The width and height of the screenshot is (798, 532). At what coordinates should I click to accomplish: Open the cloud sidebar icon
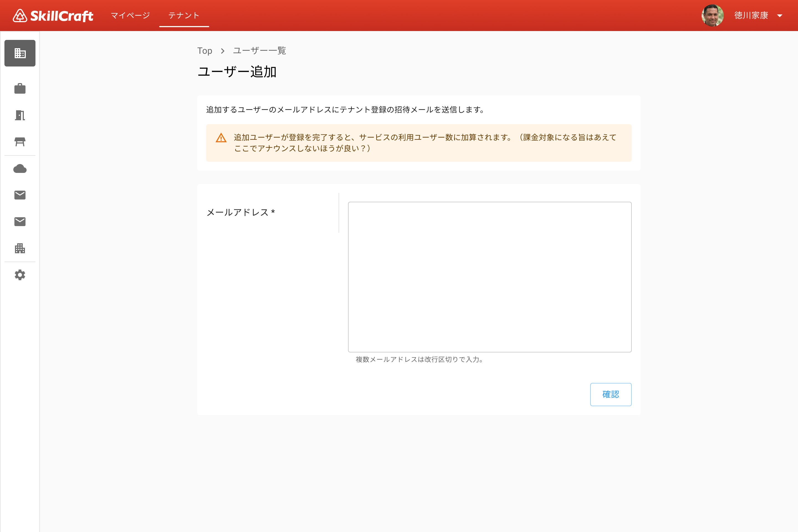pos(20,169)
